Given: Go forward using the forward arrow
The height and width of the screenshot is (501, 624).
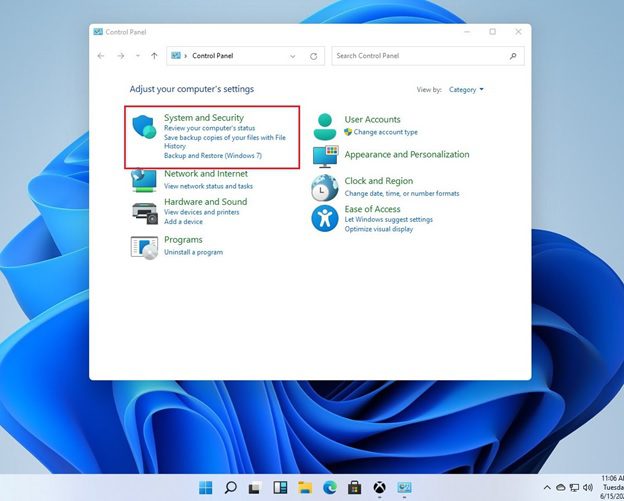Looking at the screenshot, I should 121,56.
